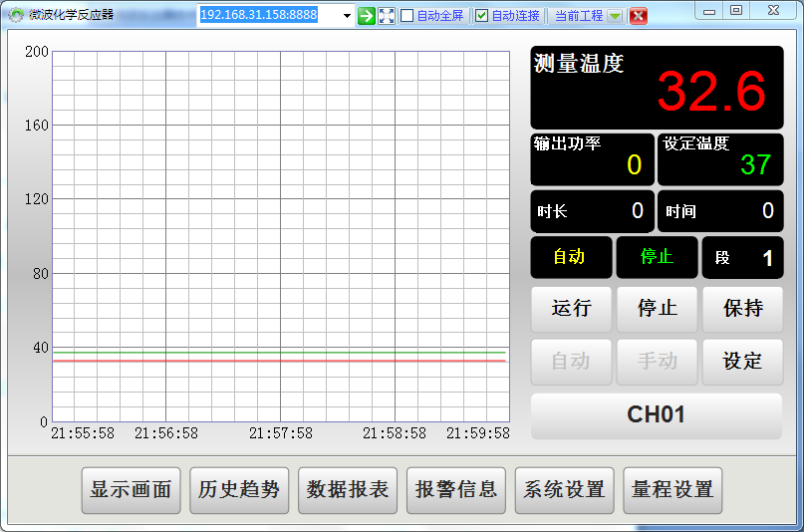Click the green connect arrow icon
This screenshot has width=804, height=532.
(367, 16)
